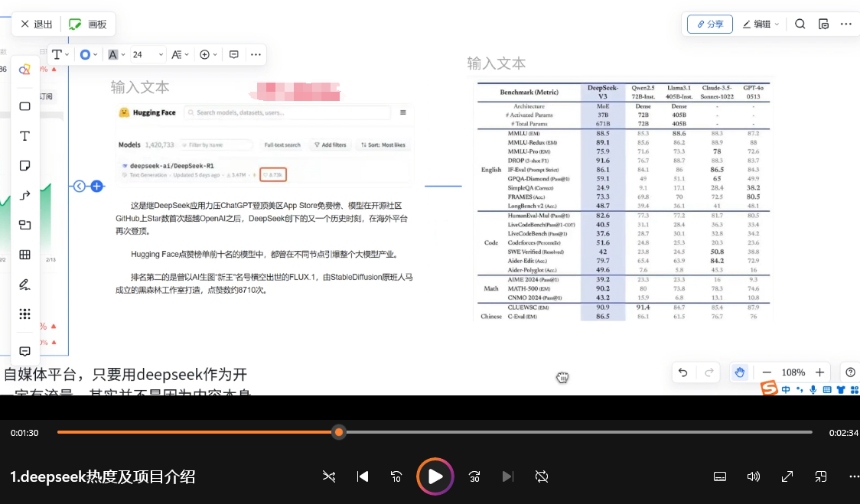The height and width of the screenshot is (504, 860).
Task: Rewind the video ten seconds
Action: [x=396, y=476]
